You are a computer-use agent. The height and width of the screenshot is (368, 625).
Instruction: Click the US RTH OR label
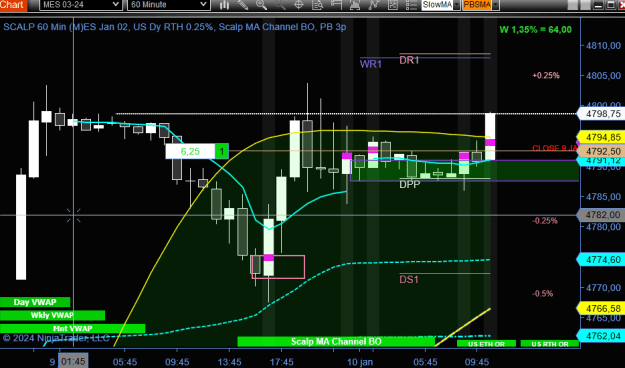[x=550, y=344]
